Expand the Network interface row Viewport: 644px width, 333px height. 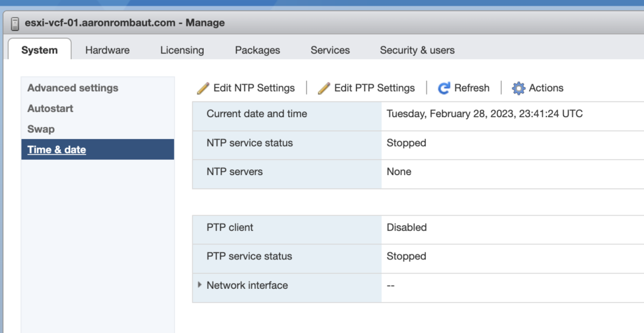pyautogui.click(x=200, y=285)
